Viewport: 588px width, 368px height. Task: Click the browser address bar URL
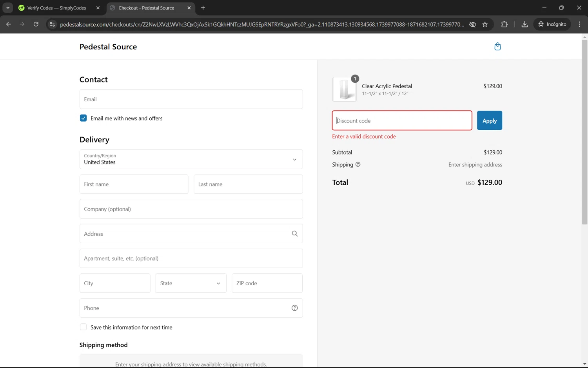[262, 24]
